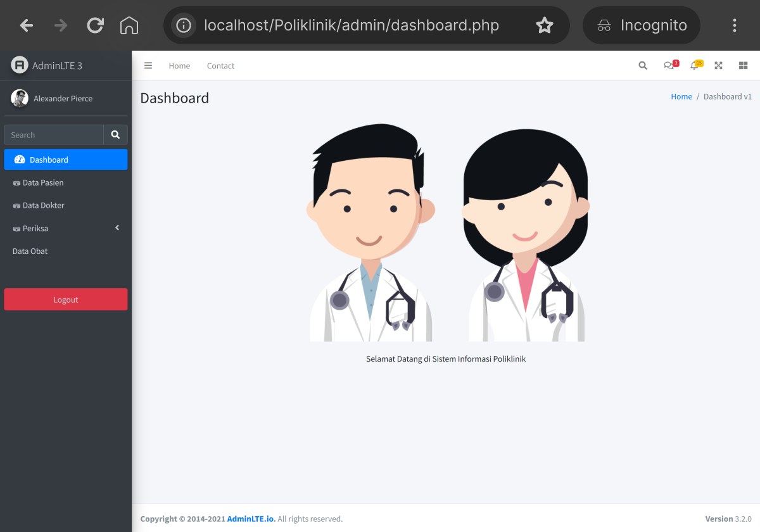Click the Data Dokter database icon
Image resolution: width=760 pixels, height=532 pixels.
pos(16,205)
